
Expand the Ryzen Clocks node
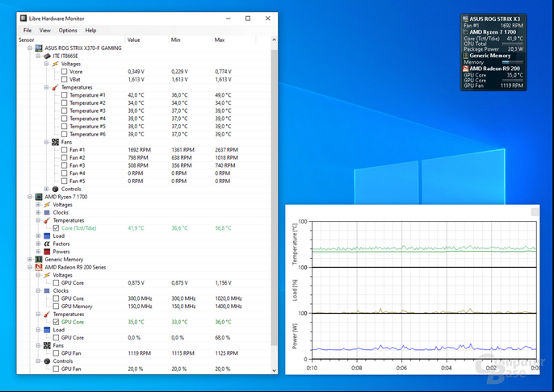[38, 212]
